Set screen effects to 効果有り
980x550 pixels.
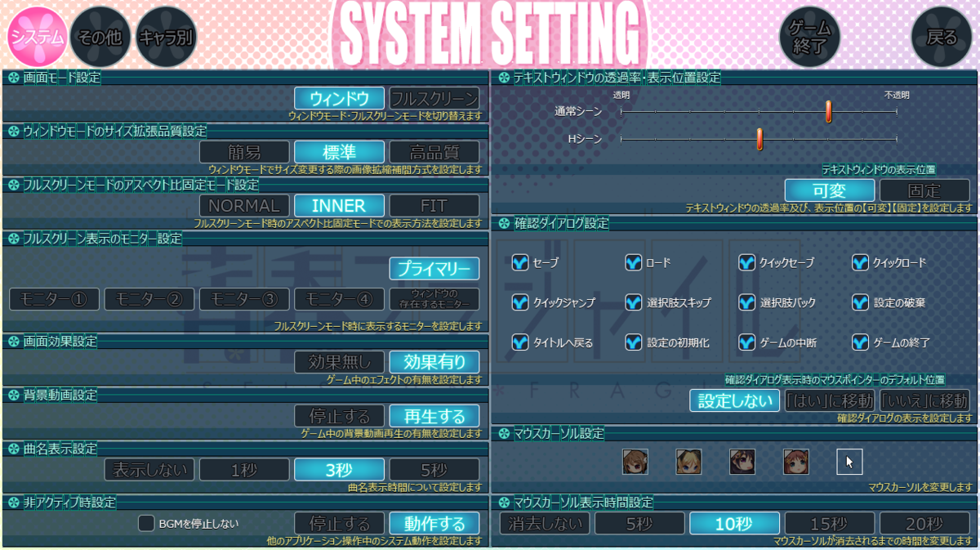tap(434, 362)
